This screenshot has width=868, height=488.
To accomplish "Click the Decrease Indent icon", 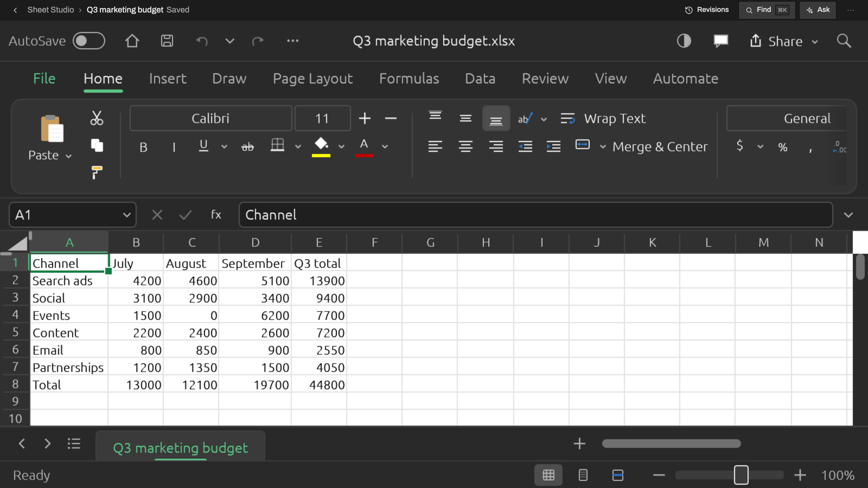I will pyautogui.click(x=525, y=146).
